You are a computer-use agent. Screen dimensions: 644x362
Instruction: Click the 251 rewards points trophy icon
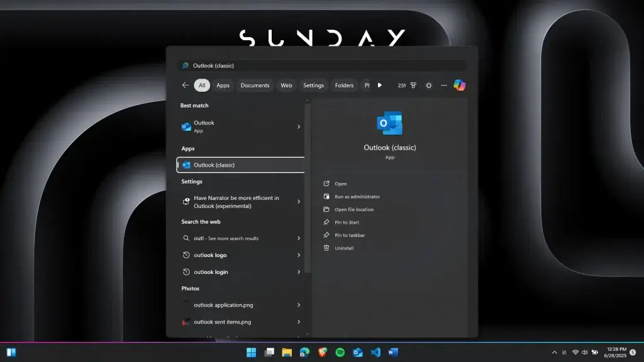point(413,85)
